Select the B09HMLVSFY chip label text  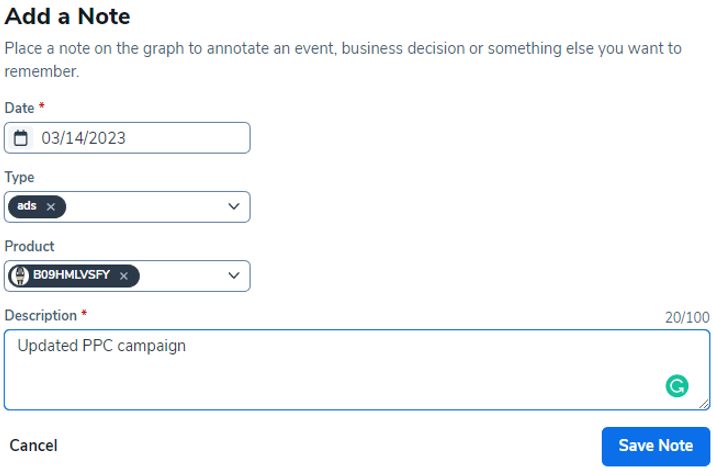pos(71,275)
